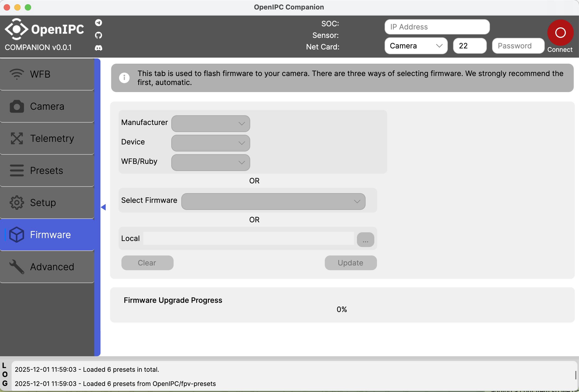The image size is (579, 392).
Task: Click the 'Firmware Upgrade Progress' heading
Action: tap(173, 300)
